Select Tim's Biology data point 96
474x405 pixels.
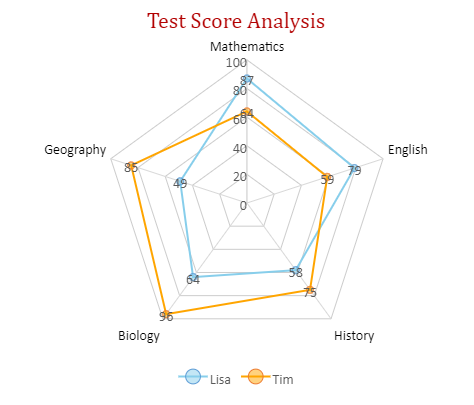(x=166, y=313)
